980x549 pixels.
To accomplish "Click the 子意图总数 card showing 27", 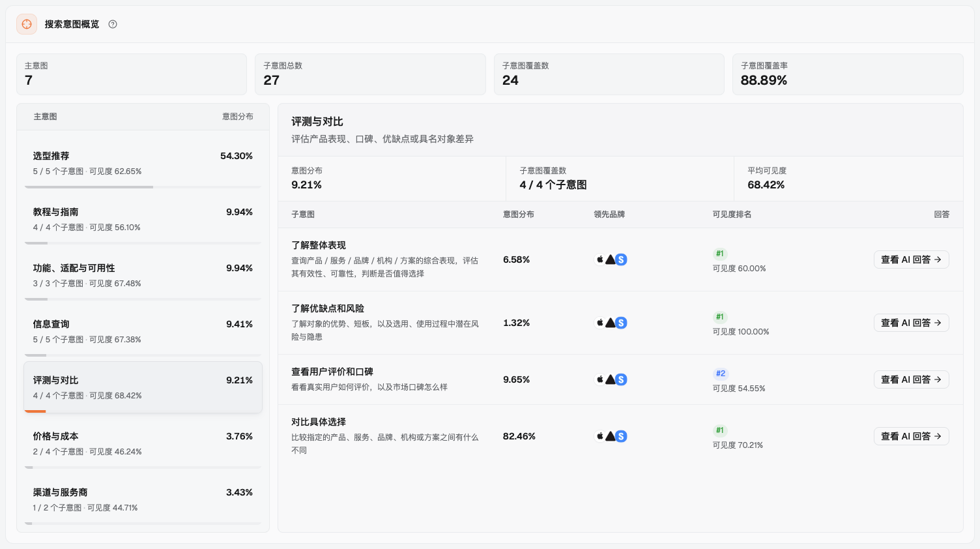I will point(370,74).
